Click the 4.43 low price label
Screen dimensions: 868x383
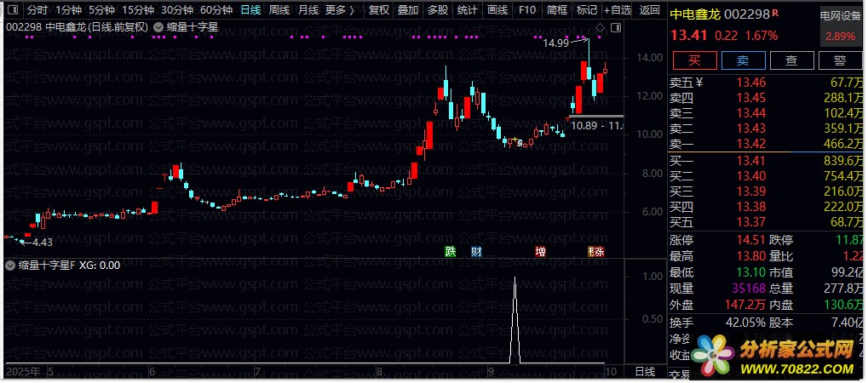point(43,242)
